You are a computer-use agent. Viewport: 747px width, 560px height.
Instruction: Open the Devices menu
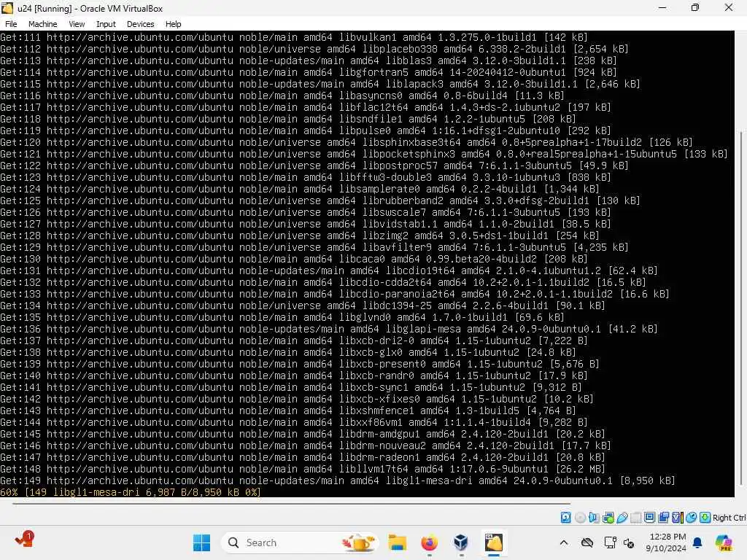point(141,24)
